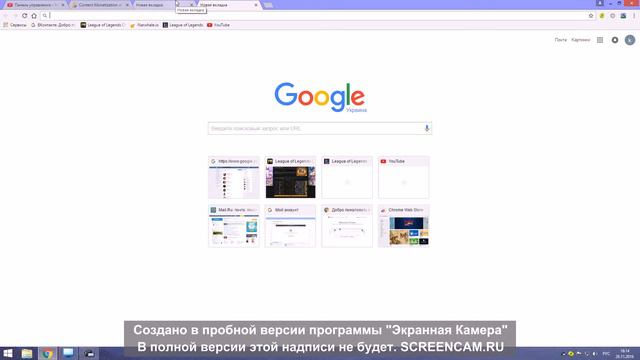This screenshot has width=640, height=360.
Task: Open the Добро пожаловать thumbnail
Action: pyautogui.click(x=347, y=226)
